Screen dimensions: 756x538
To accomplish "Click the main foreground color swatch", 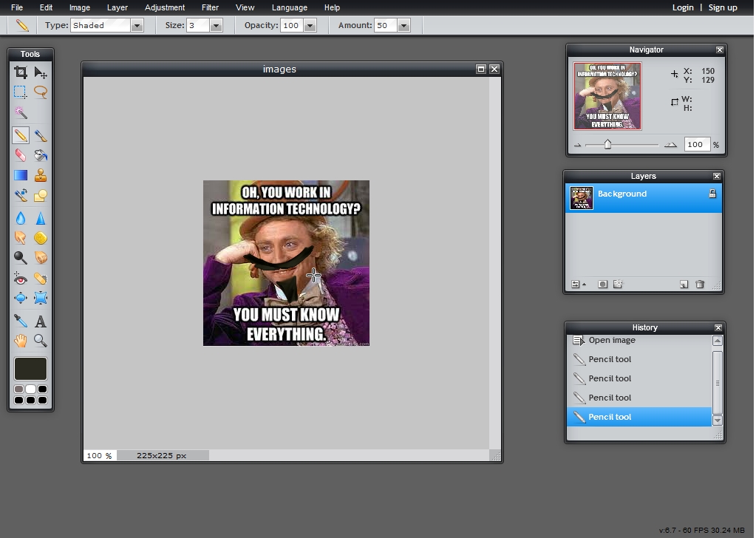I will coord(30,369).
